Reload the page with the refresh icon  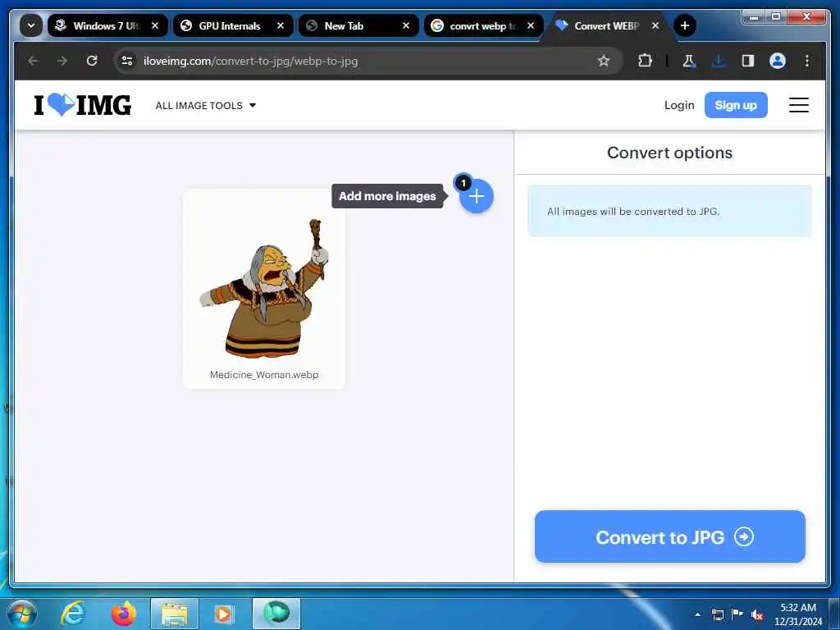(92, 61)
